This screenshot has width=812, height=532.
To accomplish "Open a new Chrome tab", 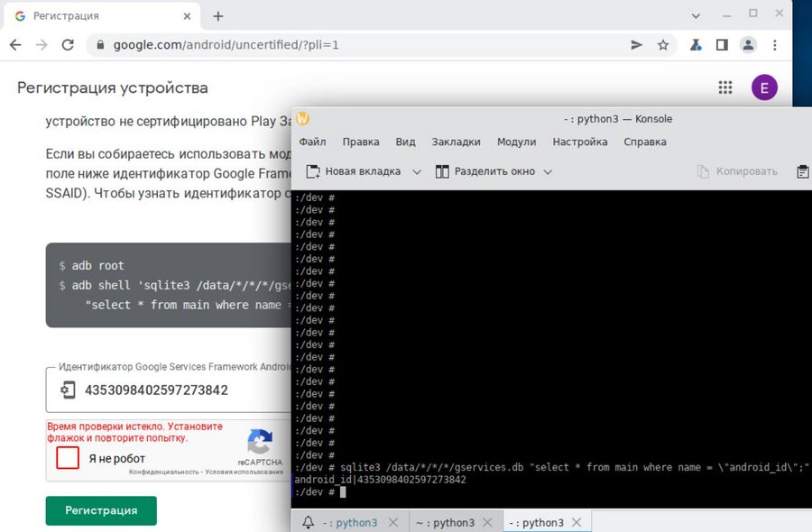I will (218, 16).
